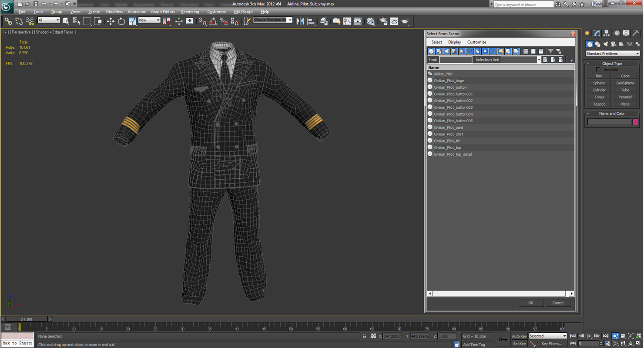Image resolution: width=644 pixels, height=348 pixels.
Task: Toggle the Angle Snap button
Action: point(213,21)
